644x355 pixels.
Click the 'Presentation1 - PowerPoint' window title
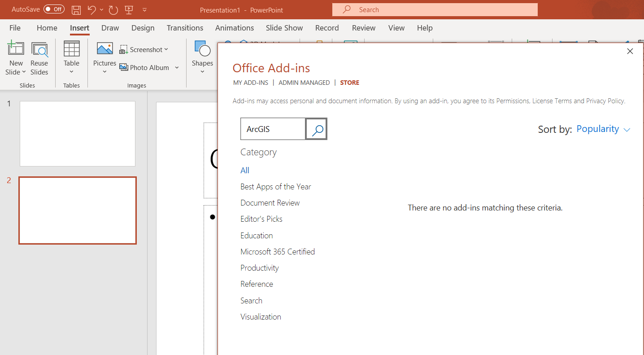point(242,10)
